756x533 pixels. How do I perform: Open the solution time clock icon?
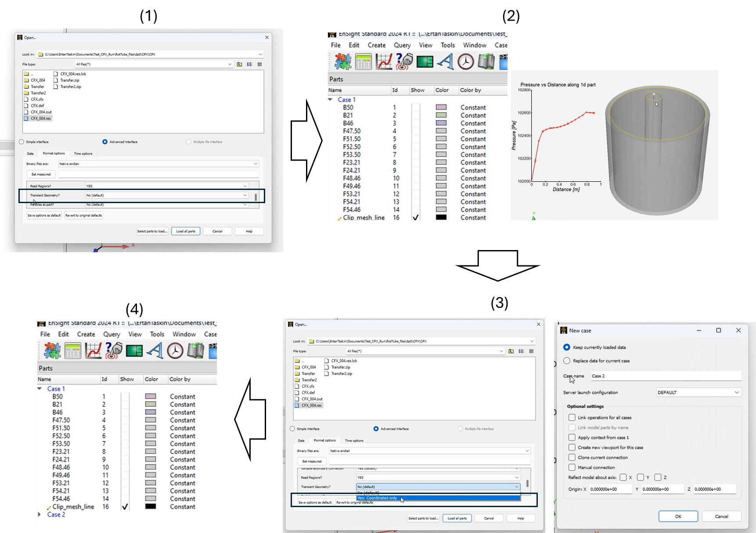466,61
